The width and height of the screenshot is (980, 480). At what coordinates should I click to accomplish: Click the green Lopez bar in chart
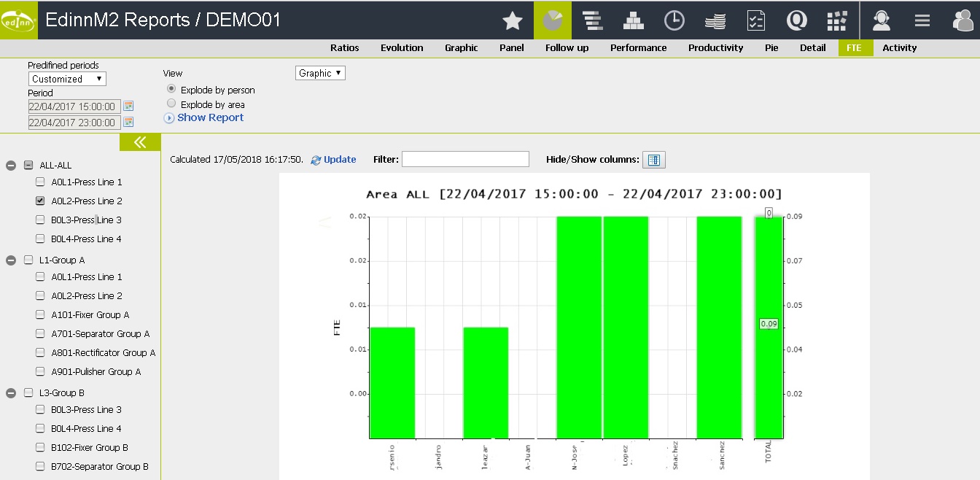click(626, 328)
